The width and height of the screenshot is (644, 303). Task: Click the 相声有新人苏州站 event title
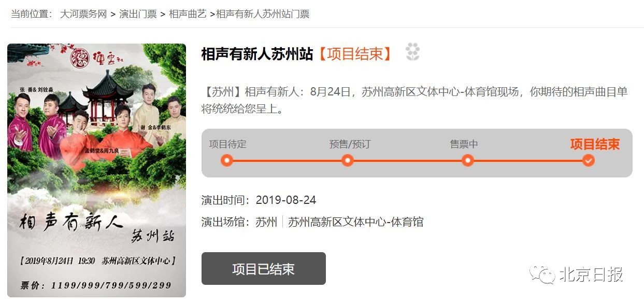pos(257,53)
